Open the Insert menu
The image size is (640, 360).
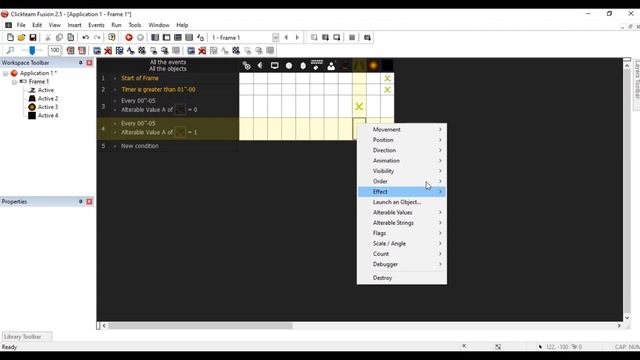pyautogui.click(x=74, y=25)
